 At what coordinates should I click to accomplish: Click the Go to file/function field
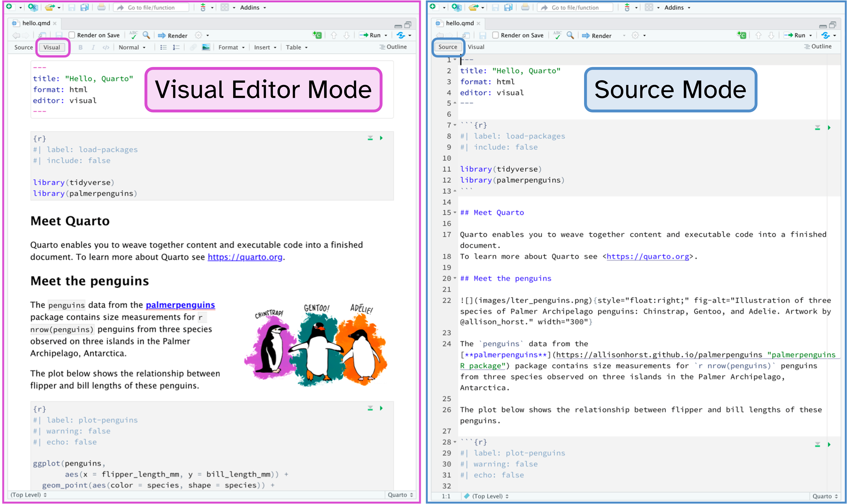pyautogui.click(x=152, y=7)
